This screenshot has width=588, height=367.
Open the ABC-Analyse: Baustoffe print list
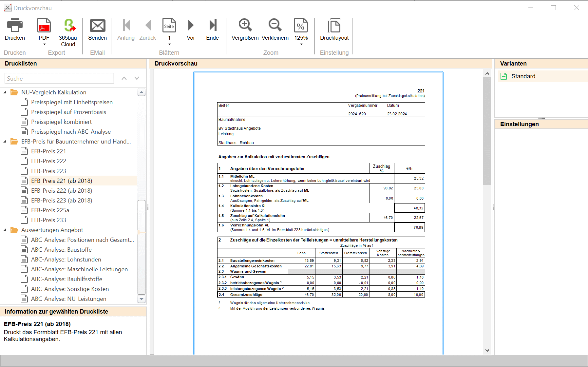pyautogui.click(x=61, y=250)
